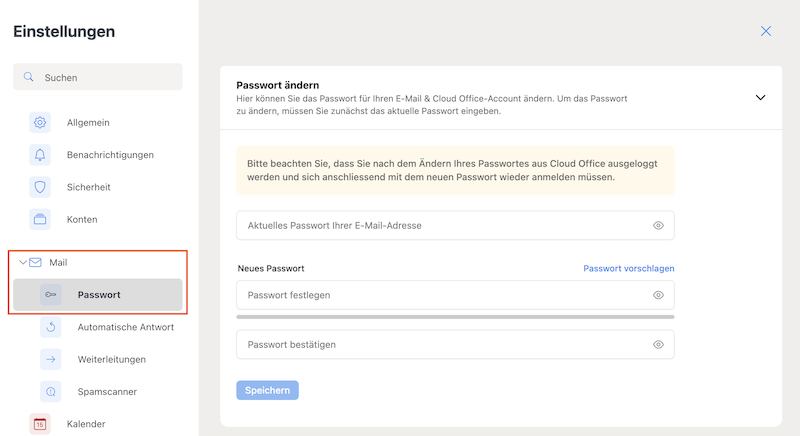Focus the 'Passwort festlegen' field
800x436 pixels.
point(455,295)
